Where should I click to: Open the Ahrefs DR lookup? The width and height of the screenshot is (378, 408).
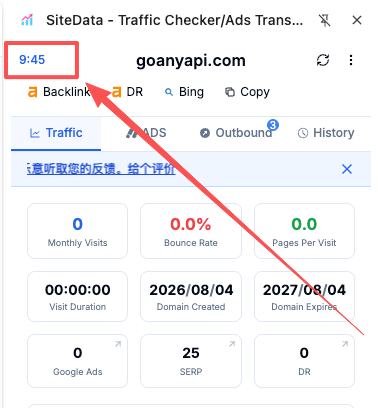[x=127, y=92]
